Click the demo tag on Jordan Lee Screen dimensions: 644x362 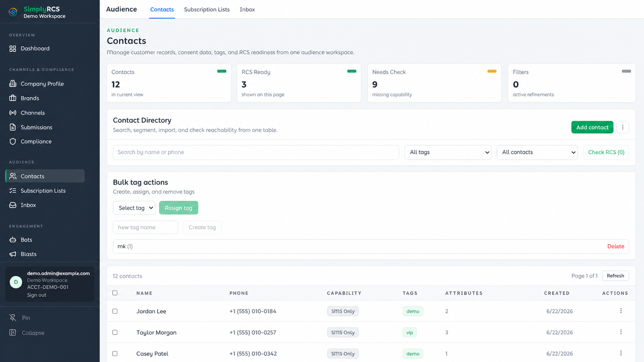[413, 311]
